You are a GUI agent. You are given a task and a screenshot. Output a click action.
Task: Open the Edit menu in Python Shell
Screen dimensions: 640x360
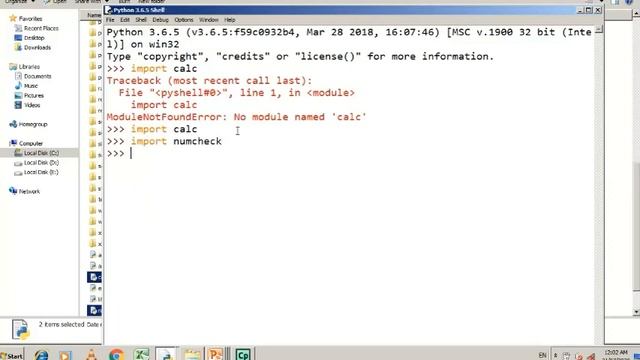(124, 20)
